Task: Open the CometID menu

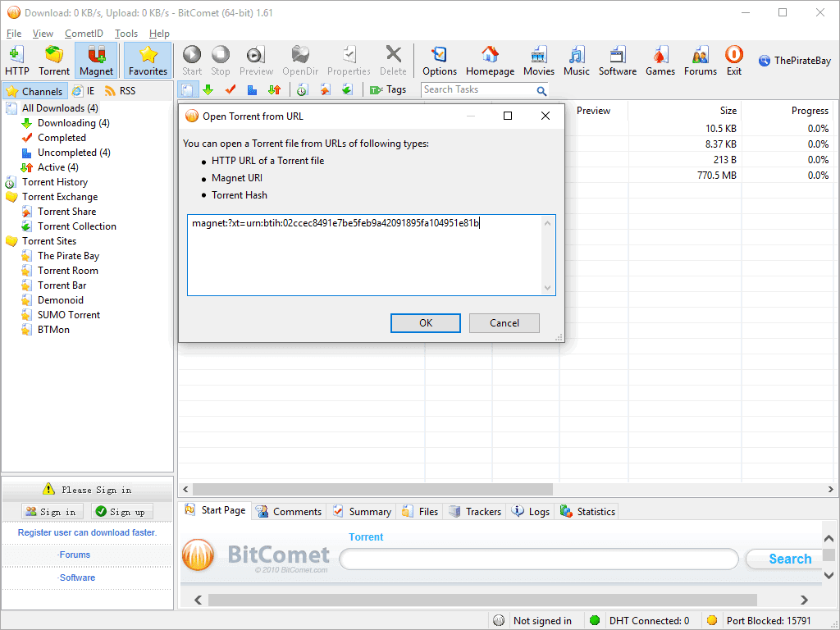Action: pyautogui.click(x=84, y=33)
